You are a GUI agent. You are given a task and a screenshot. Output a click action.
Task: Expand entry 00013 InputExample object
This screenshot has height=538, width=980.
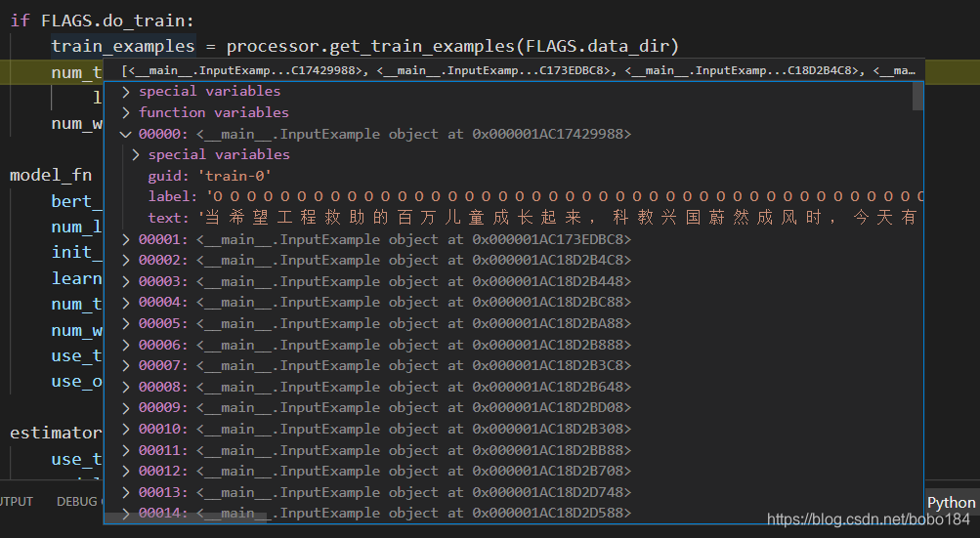[126, 492]
